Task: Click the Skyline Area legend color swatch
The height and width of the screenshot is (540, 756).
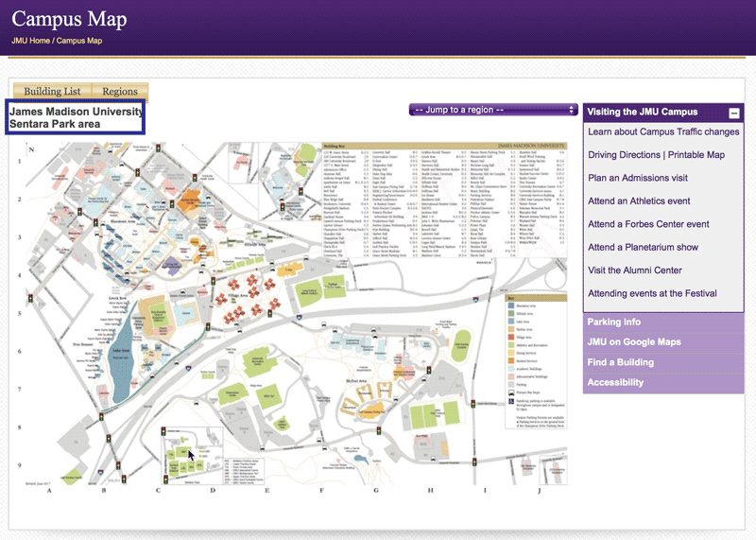Action: (511, 329)
